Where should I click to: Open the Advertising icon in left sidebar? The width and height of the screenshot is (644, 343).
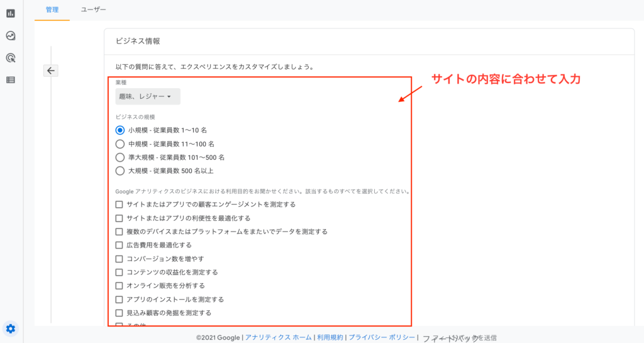point(11,58)
